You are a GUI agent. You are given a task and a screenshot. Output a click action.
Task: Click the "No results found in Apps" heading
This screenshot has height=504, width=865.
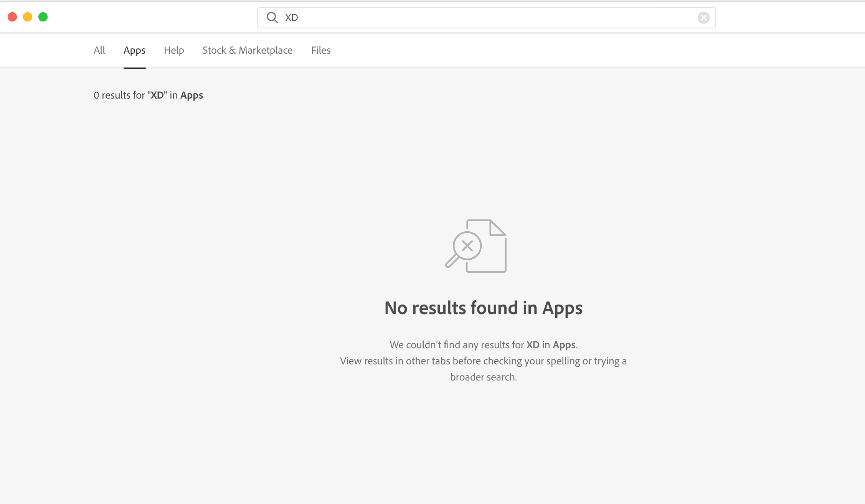[x=483, y=308]
